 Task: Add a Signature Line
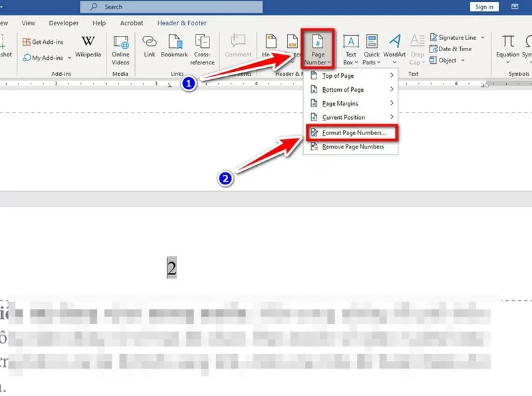pos(456,37)
